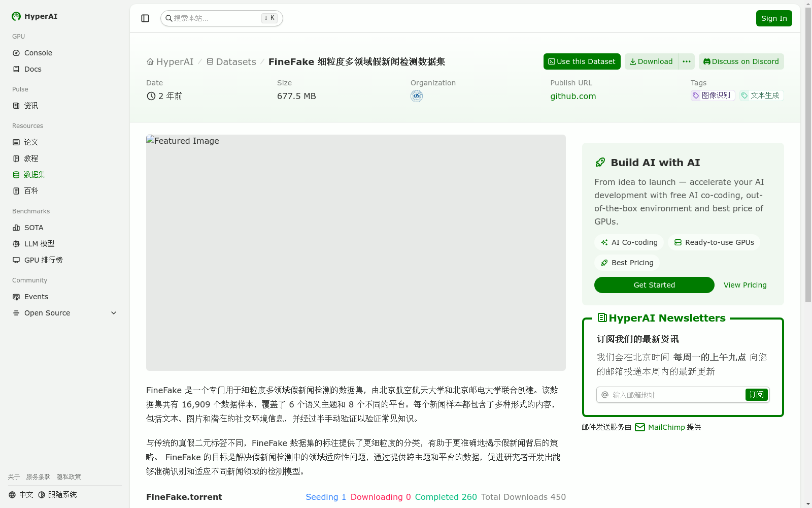Image resolution: width=812 pixels, height=508 pixels.
Task: Click the Featured Image placeholder
Action: [356, 252]
